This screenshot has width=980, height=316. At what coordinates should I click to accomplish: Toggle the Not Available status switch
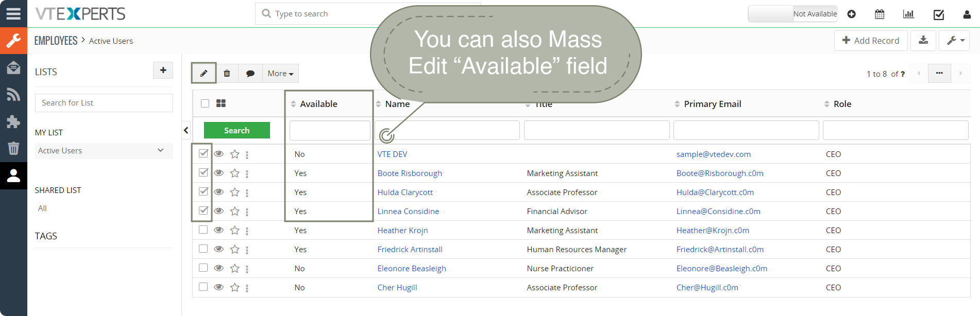(792, 14)
